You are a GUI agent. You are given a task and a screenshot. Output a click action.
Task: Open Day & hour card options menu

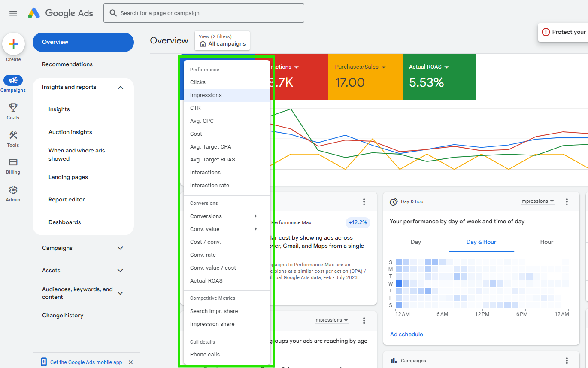[x=567, y=201]
